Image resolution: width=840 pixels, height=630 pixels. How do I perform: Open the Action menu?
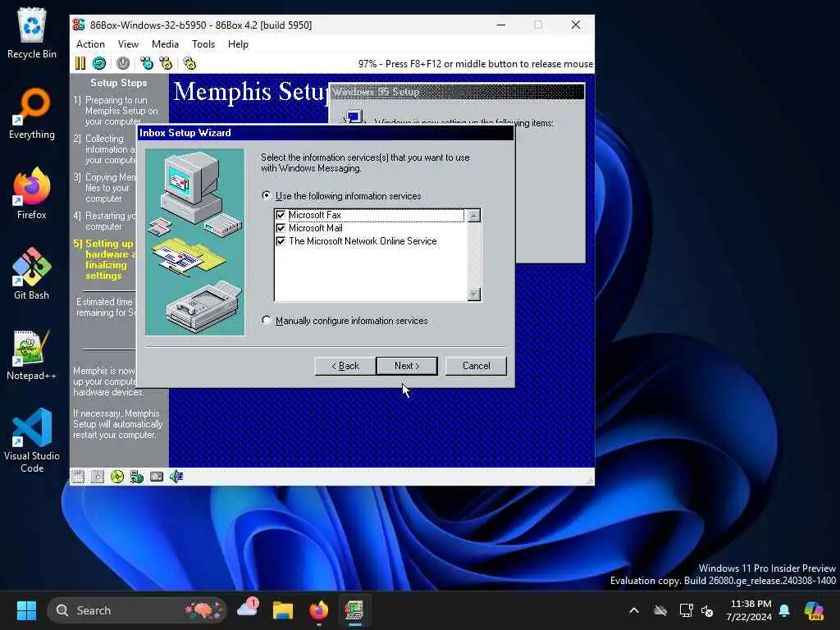click(x=90, y=44)
